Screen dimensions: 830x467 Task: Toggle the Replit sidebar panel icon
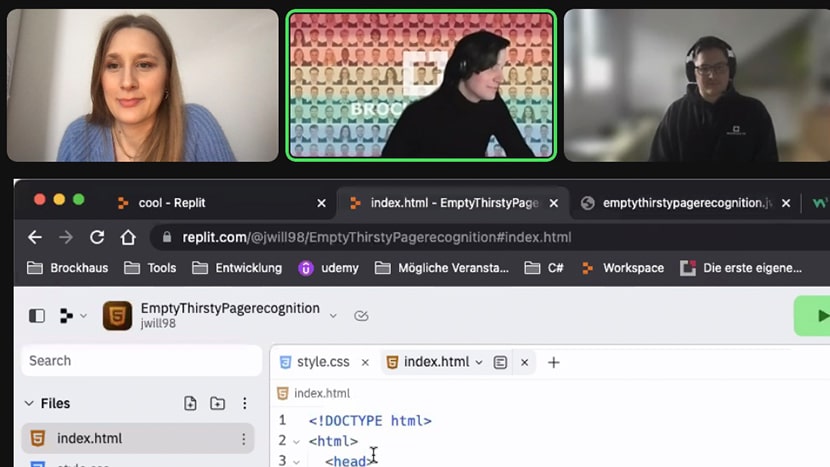tap(37, 316)
